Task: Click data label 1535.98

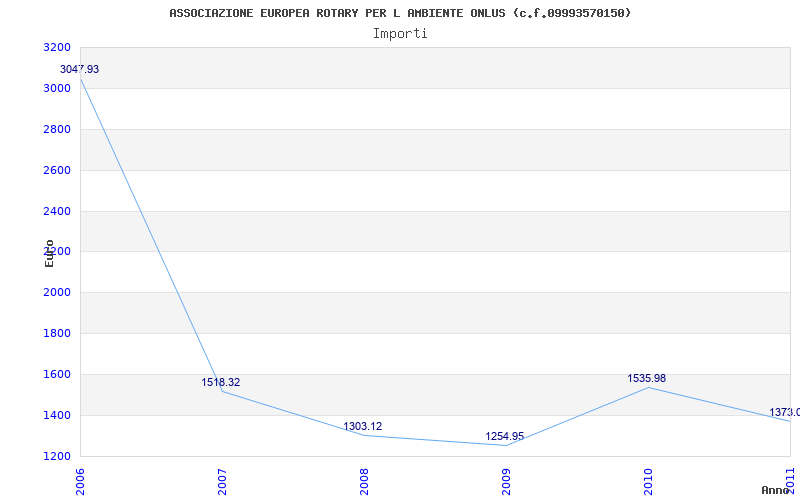Action: pyautogui.click(x=646, y=379)
